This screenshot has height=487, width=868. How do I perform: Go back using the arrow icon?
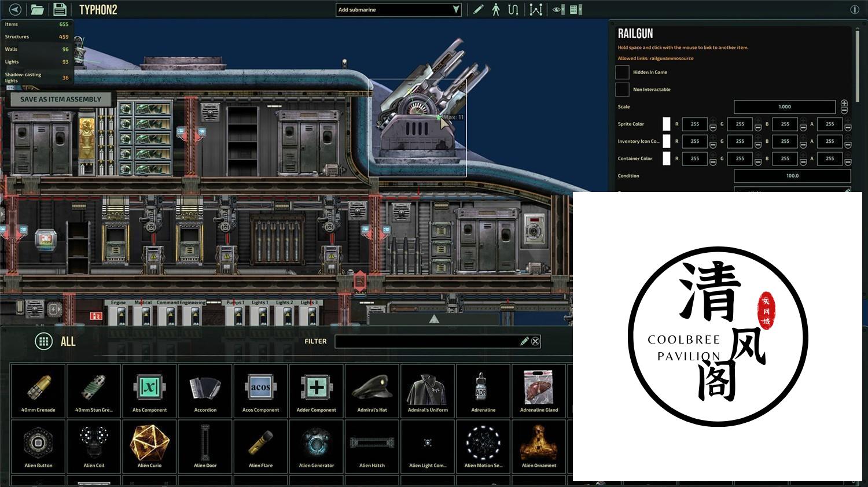pos(16,9)
